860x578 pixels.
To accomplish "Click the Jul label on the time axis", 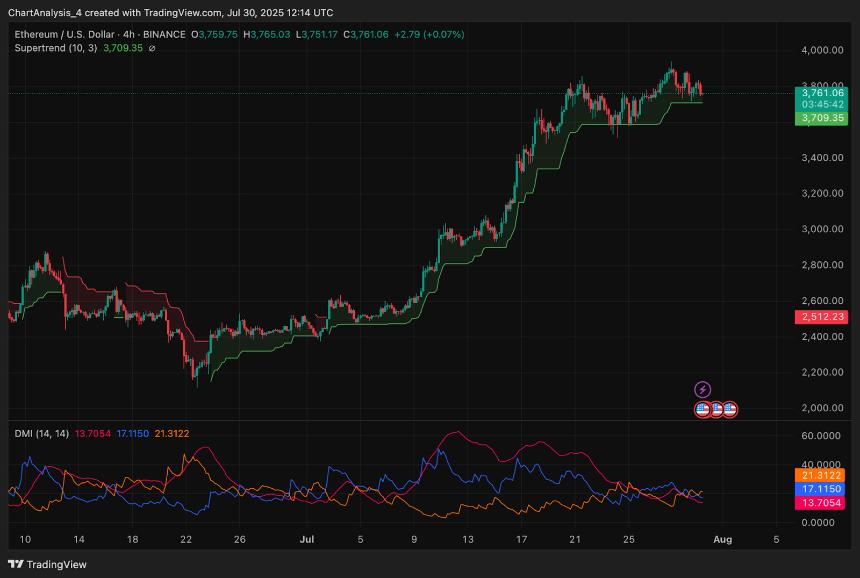I will 305,539.
